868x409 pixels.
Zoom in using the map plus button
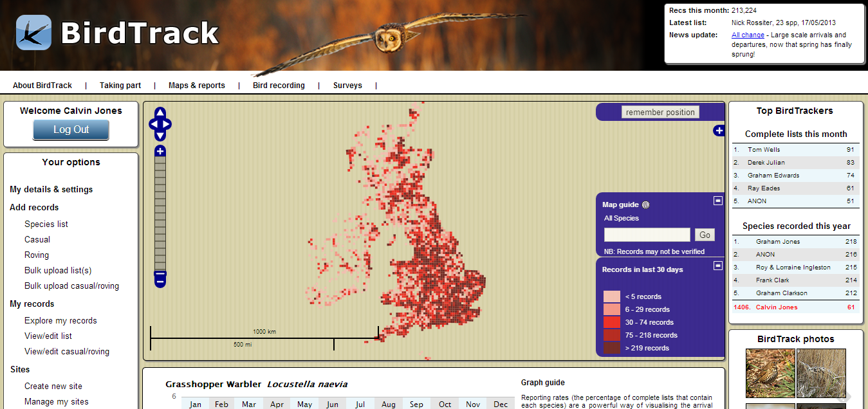pos(160,151)
